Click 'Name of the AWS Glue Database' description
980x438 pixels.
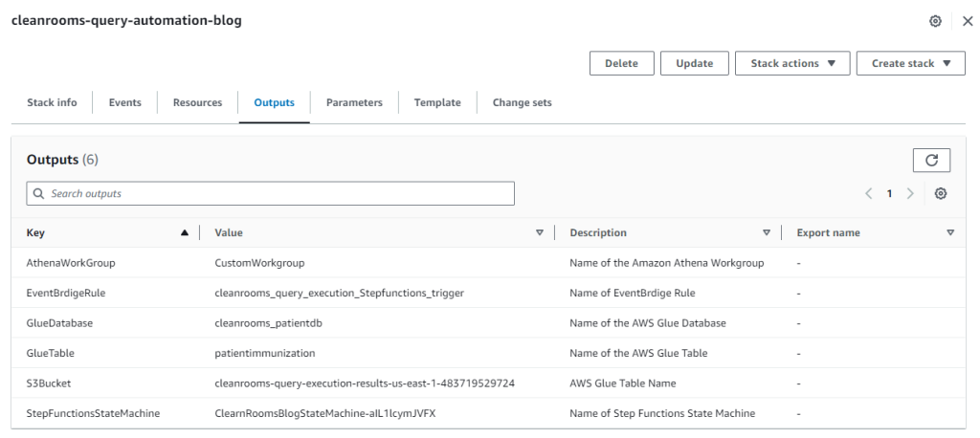(x=648, y=323)
